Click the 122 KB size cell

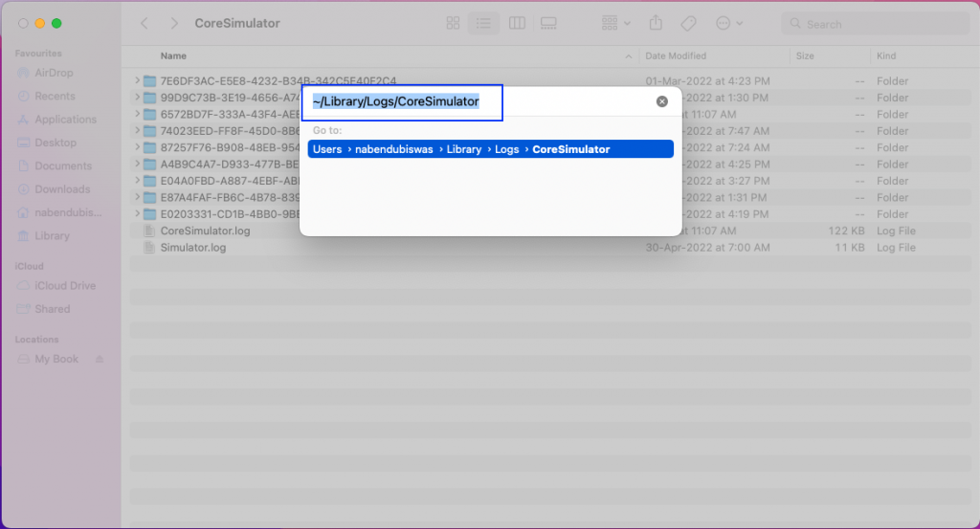(x=846, y=231)
